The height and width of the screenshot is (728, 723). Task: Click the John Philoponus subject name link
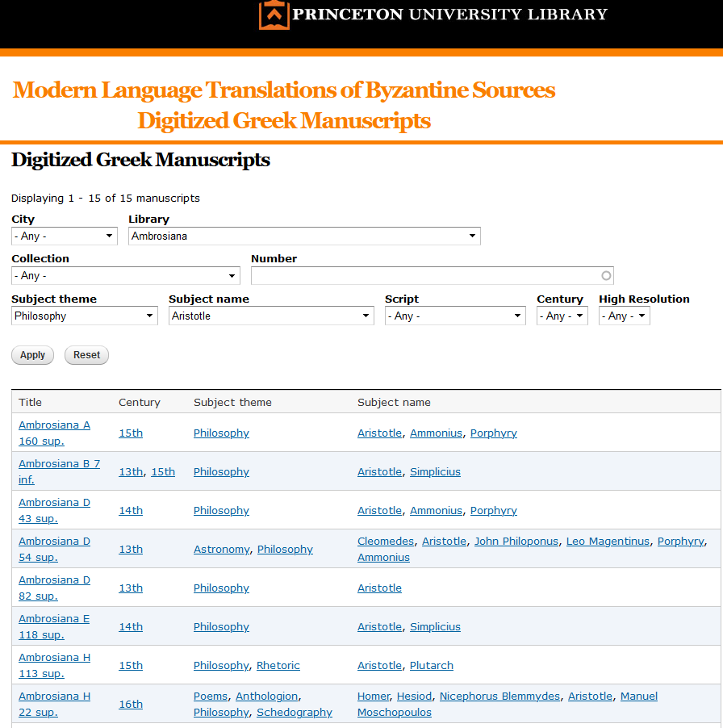point(516,541)
